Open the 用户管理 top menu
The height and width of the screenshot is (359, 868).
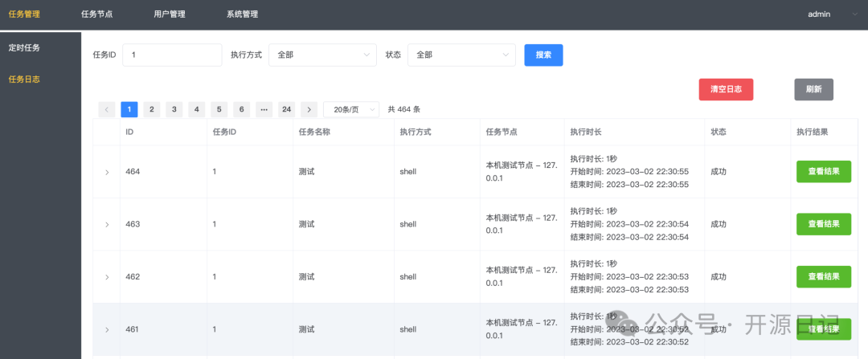tap(170, 14)
